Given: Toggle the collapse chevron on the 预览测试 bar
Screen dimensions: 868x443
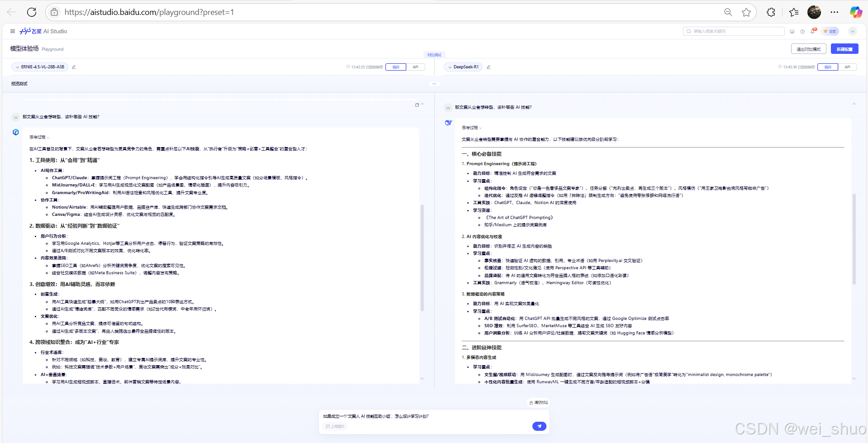Looking at the screenshot, I should [434, 84].
